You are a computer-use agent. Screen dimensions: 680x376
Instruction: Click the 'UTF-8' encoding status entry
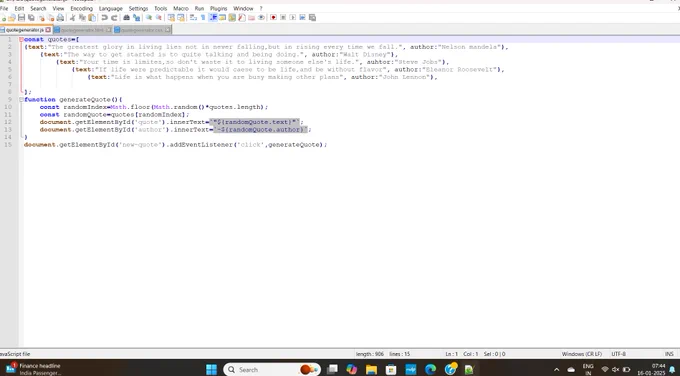pyautogui.click(x=618, y=354)
